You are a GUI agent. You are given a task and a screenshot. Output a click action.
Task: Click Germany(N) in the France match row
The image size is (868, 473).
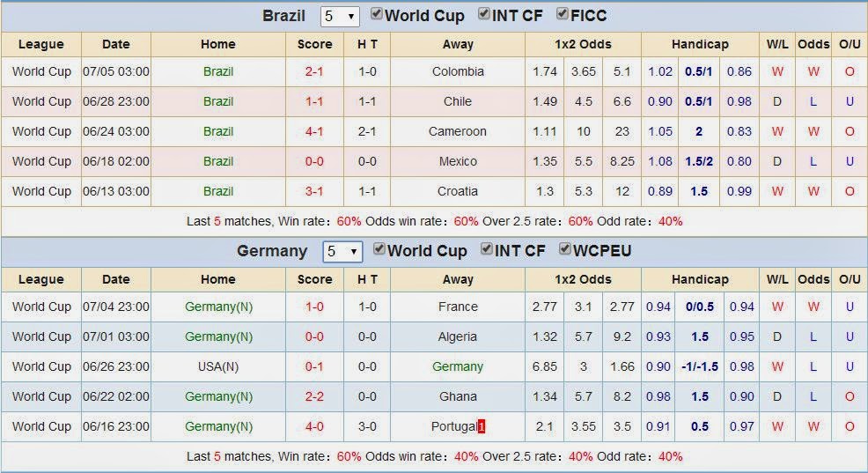pyautogui.click(x=218, y=307)
